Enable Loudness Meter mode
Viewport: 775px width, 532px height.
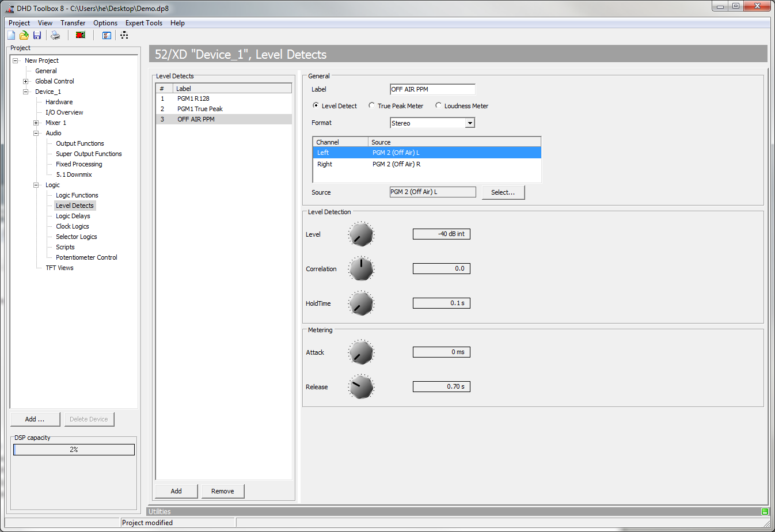click(x=438, y=105)
